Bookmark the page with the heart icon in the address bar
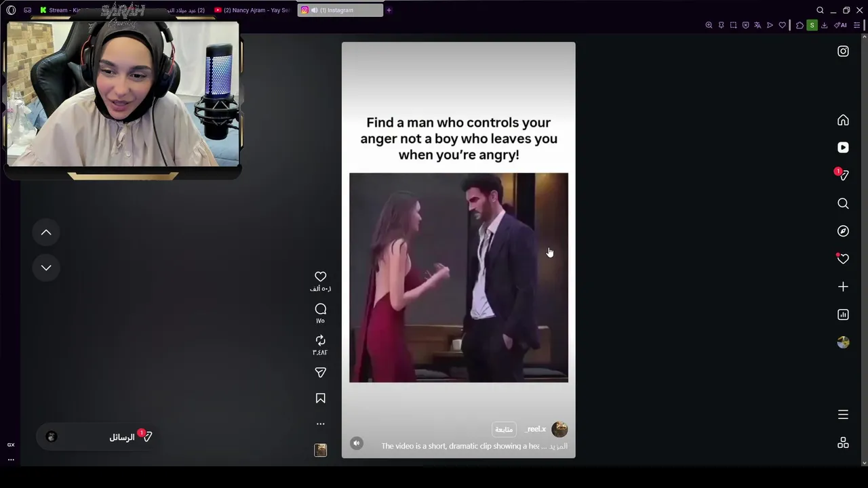Screen dimensions: 868x488 point(782,25)
